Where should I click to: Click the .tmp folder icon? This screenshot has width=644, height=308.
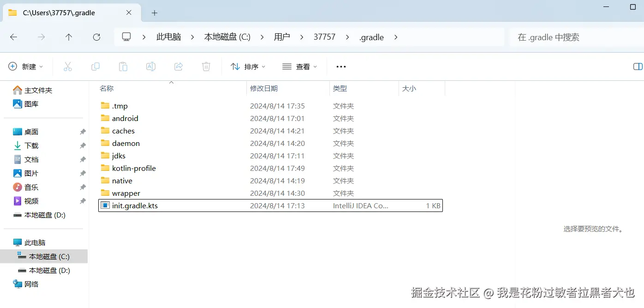click(105, 106)
